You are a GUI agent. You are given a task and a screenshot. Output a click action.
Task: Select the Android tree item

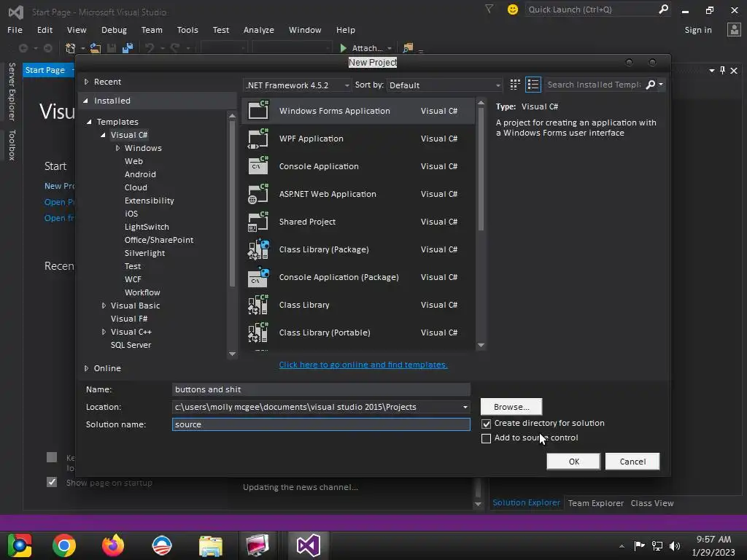140,174
